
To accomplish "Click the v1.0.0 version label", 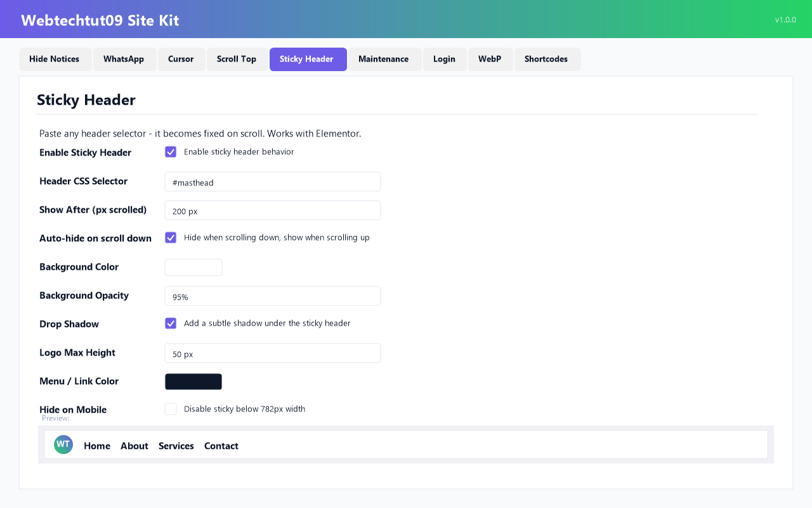I will pyautogui.click(x=785, y=20).
